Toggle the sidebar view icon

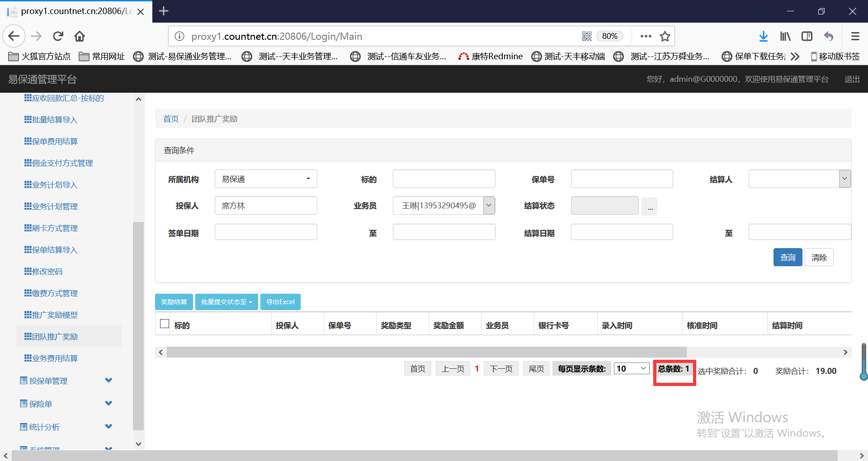807,36
